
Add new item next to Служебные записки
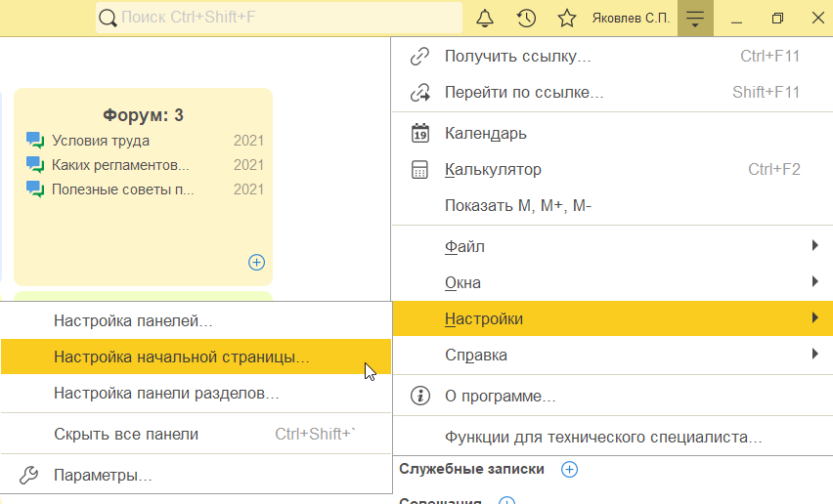pos(570,470)
